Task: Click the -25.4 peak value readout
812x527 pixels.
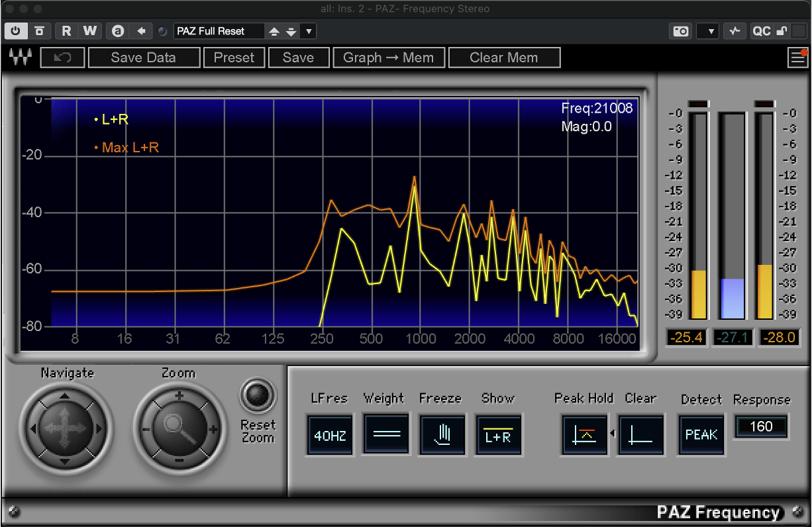Action: tap(686, 338)
